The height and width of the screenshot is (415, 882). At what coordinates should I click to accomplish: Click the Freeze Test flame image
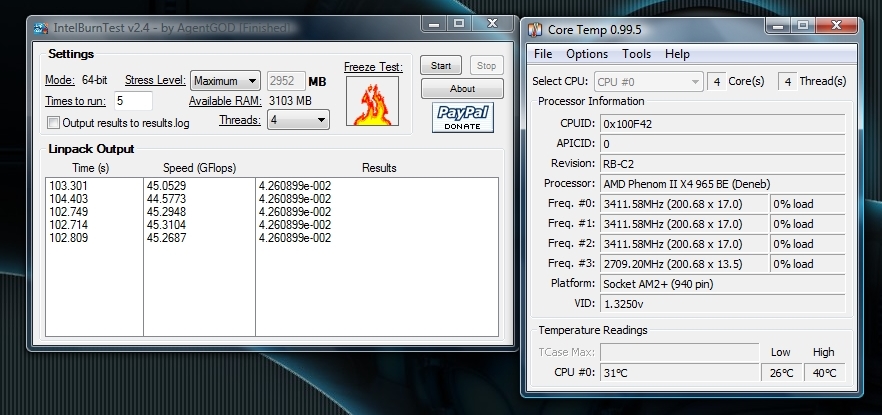(x=372, y=101)
